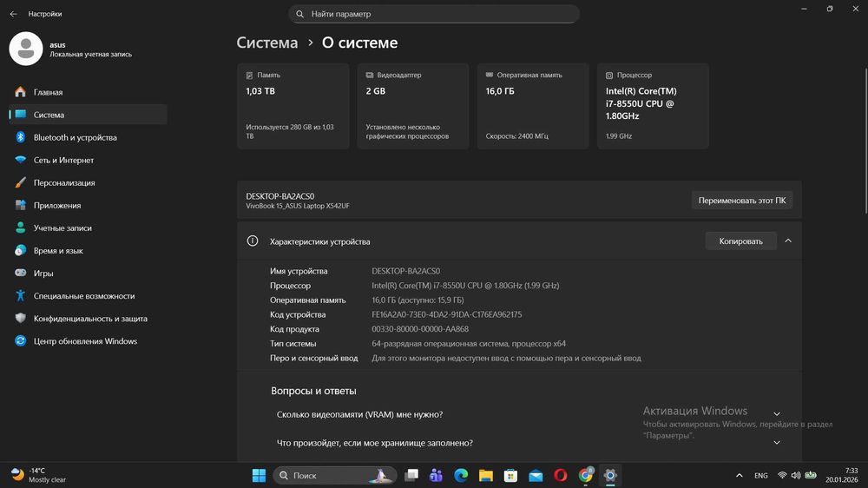Click ENG language indicator in tray
The width and height of the screenshot is (868, 488).
(760, 475)
